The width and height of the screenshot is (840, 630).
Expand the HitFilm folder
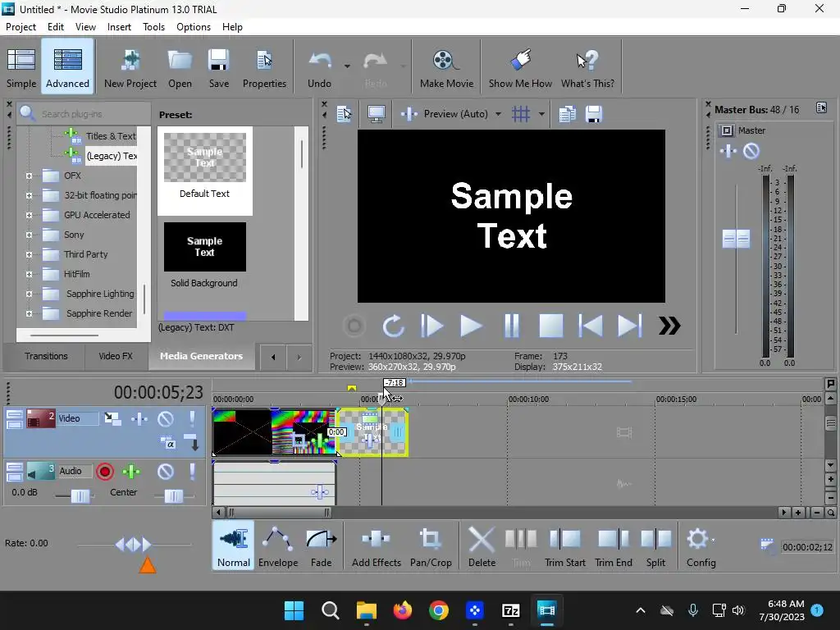click(x=29, y=274)
